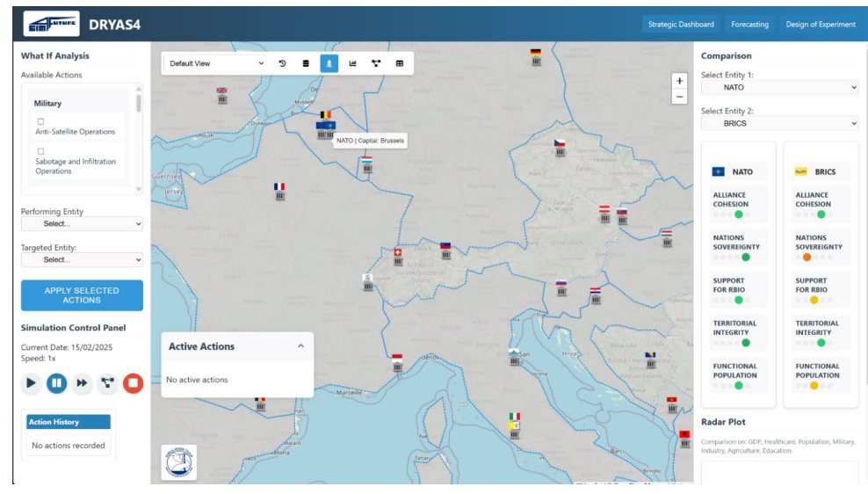Screen dimensions: 868x494
Task: Zoom in the map with plus button
Action: (679, 80)
